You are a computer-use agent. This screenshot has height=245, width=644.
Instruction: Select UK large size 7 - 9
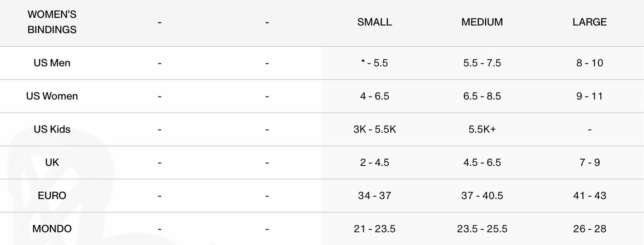[589, 162]
